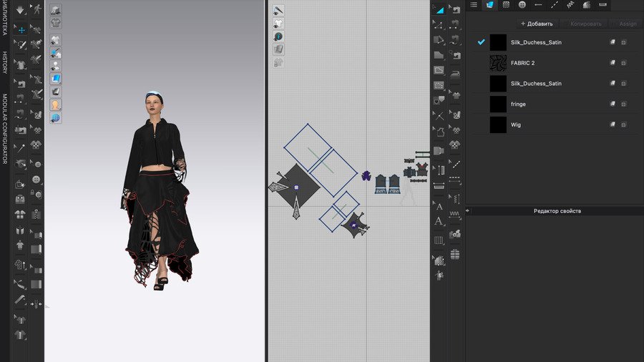Open the Pucker tab in object browser
The height and width of the screenshot is (362, 644).
pos(570,5)
